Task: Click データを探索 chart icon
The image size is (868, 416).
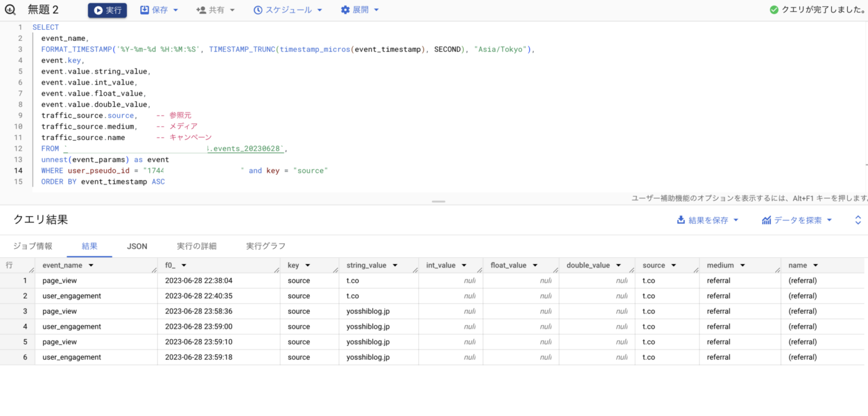Action: tap(766, 220)
